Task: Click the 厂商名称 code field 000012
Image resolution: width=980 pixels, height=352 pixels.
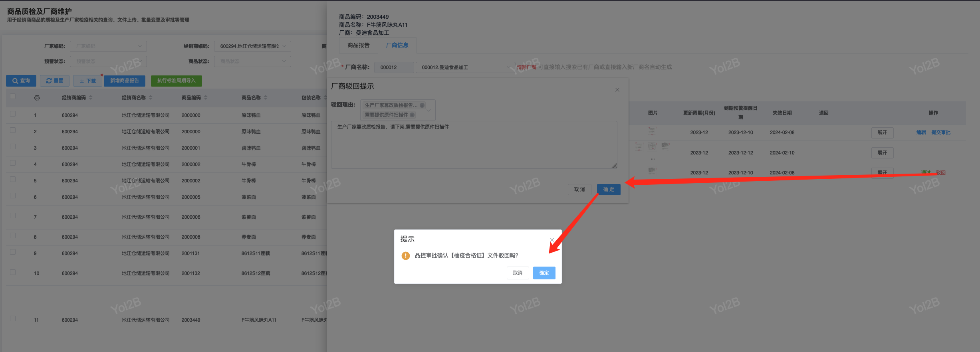Action: 394,67
